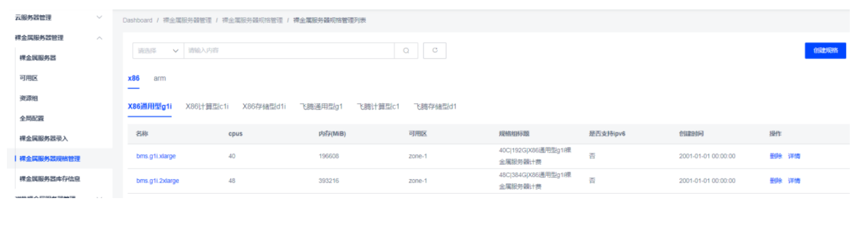The height and width of the screenshot is (244, 868).
Task: Click 裸金属服务器管理 in the breadcrumb
Action: pyautogui.click(x=187, y=20)
